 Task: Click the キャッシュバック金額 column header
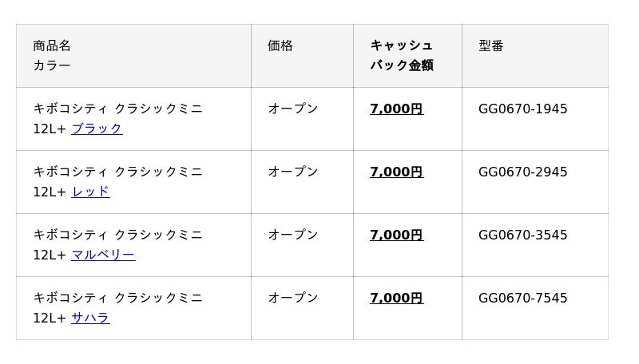tap(402, 55)
